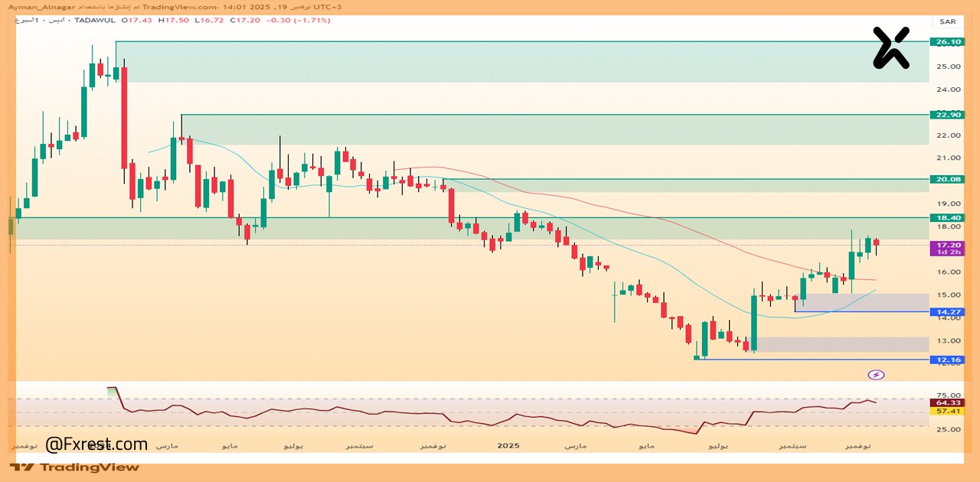Click the TradingView logo at bottom left

75,467
